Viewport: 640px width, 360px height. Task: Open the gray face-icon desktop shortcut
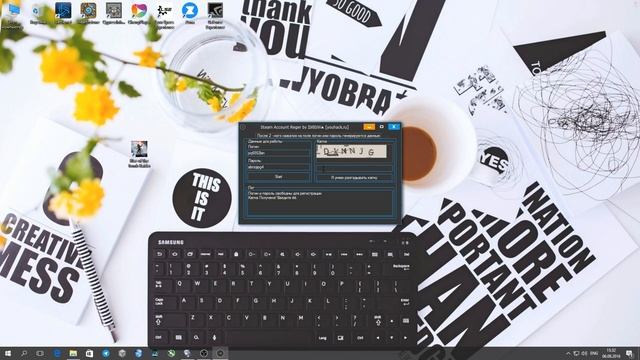coord(113,14)
